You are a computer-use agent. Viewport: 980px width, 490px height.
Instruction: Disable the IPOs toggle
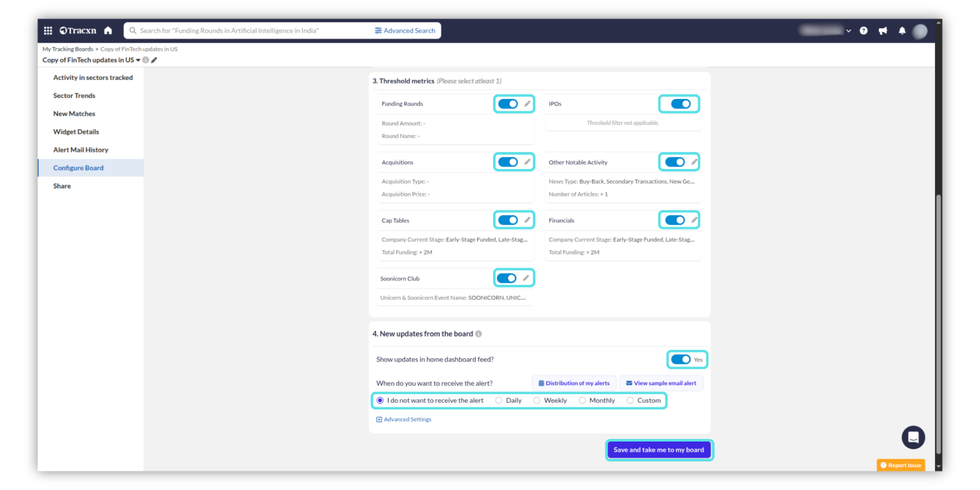coord(680,104)
